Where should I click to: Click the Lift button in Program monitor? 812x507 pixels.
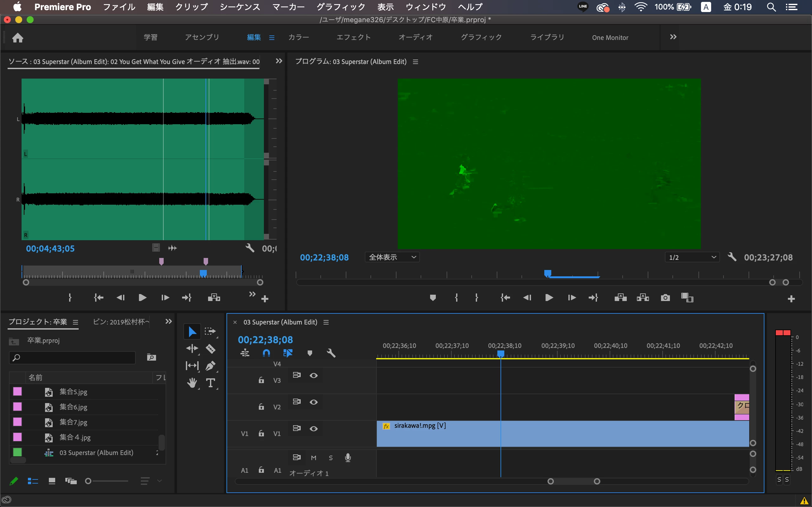(620, 298)
